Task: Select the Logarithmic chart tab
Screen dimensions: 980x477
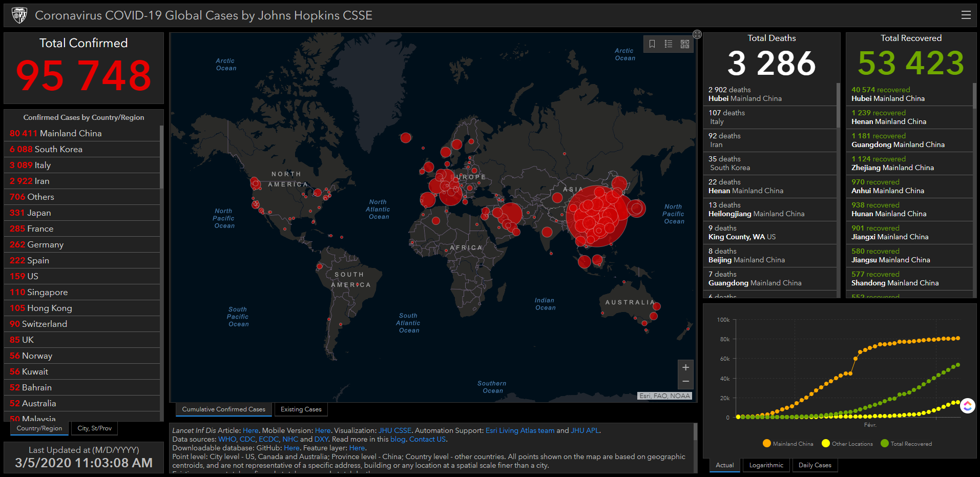Action: click(766, 465)
